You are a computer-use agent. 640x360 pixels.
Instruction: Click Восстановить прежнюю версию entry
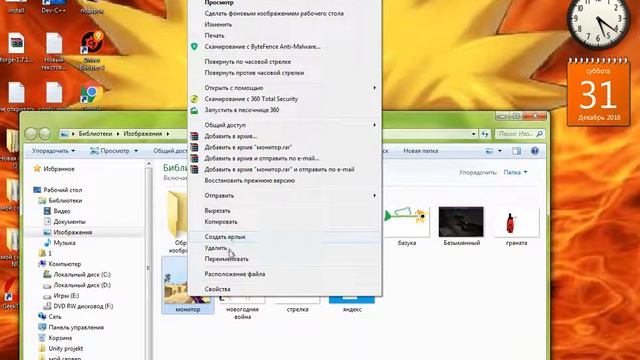click(249, 180)
